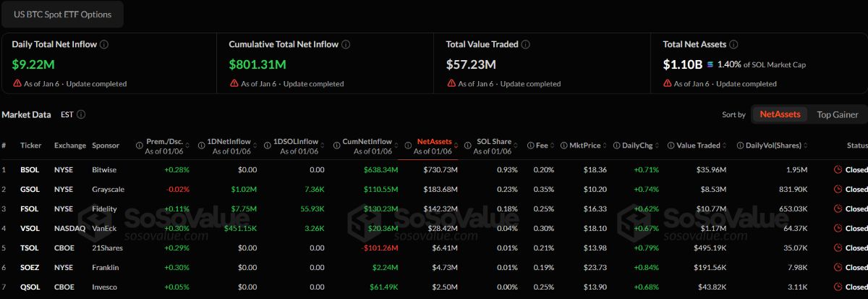868x299 pixels.
Task: Click info icon beside Total Net Assets
Action: point(734,44)
